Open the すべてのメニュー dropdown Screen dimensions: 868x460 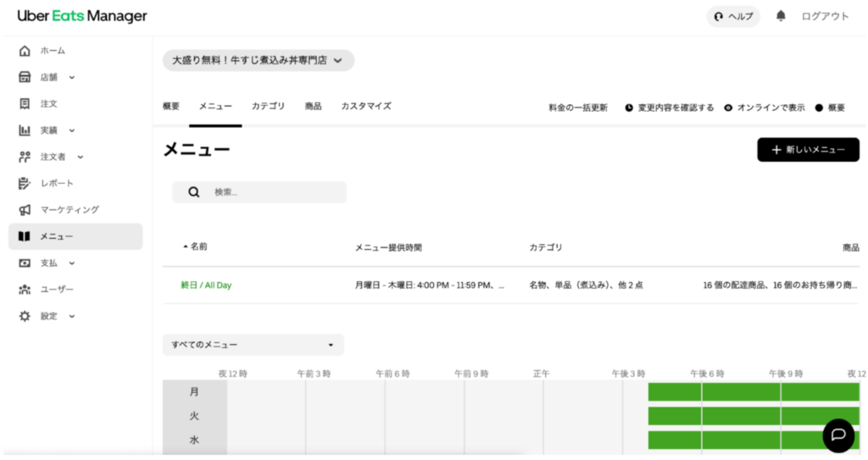253,345
